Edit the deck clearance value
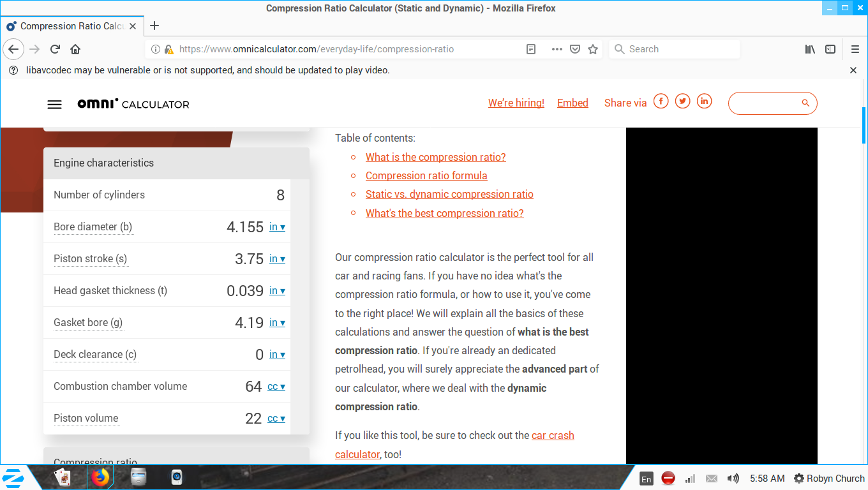 tap(259, 355)
